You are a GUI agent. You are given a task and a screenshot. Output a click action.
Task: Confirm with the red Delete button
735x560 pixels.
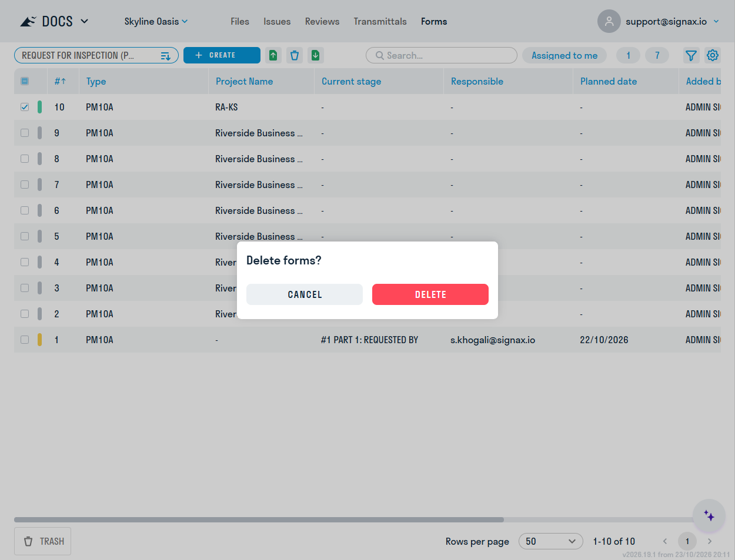click(430, 294)
